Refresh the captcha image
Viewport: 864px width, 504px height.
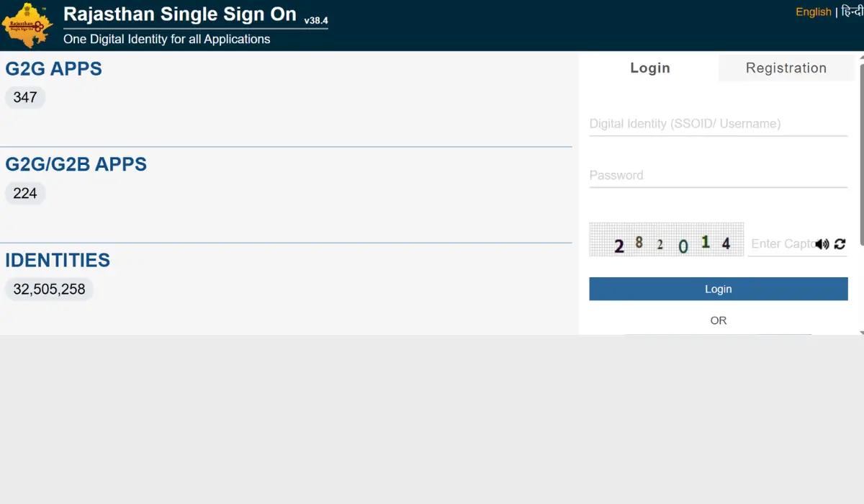click(840, 244)
